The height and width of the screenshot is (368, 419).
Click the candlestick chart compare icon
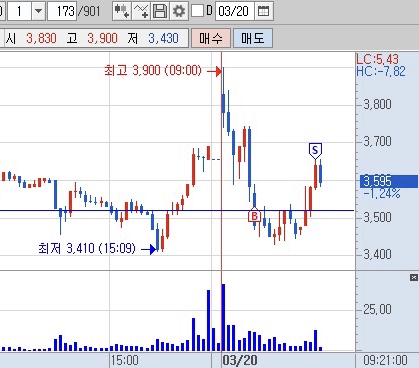click(x=122, y=11)
